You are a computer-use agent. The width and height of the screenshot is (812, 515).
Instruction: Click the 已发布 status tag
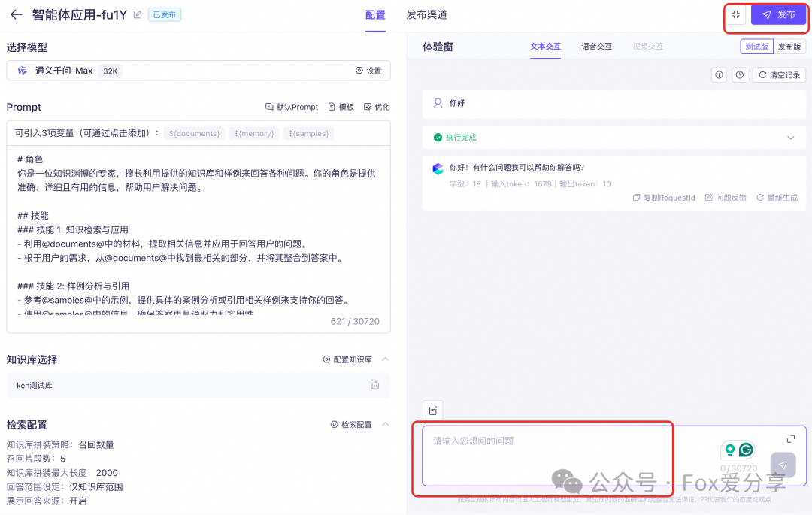pyautogui.click(x=165, y=14)
